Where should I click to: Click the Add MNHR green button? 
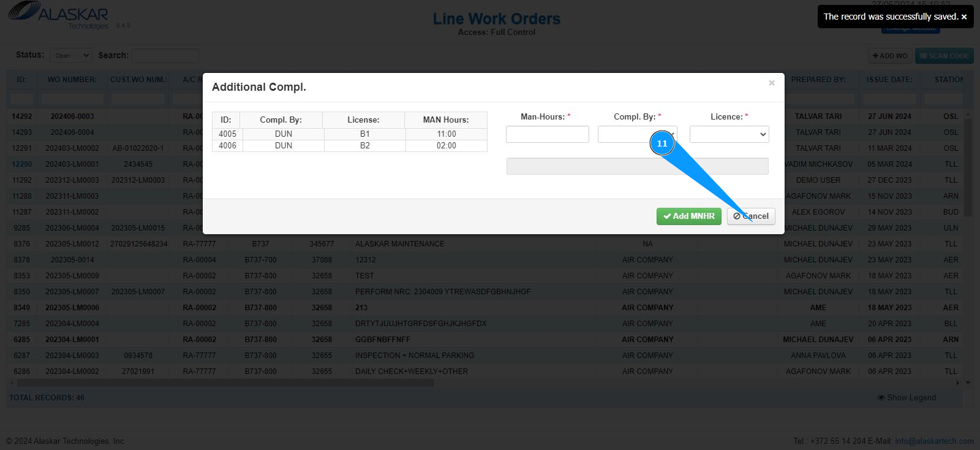(x=689, y=216)
